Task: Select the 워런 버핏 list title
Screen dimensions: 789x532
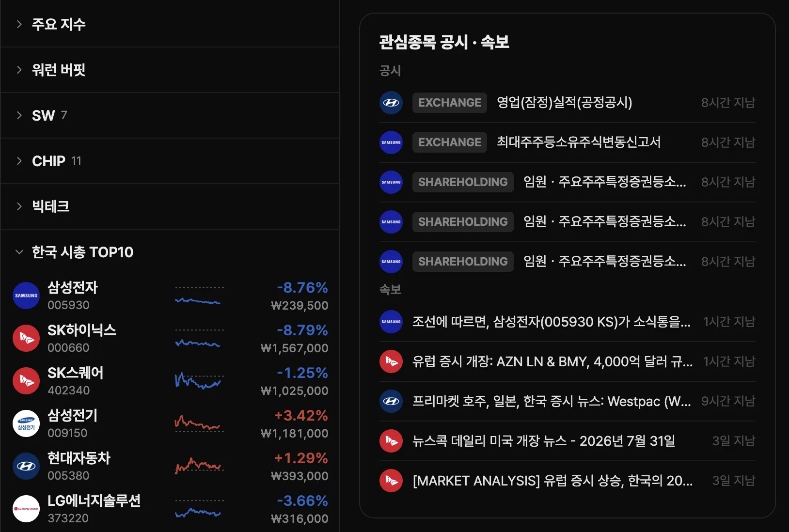Action: [59, 70]
